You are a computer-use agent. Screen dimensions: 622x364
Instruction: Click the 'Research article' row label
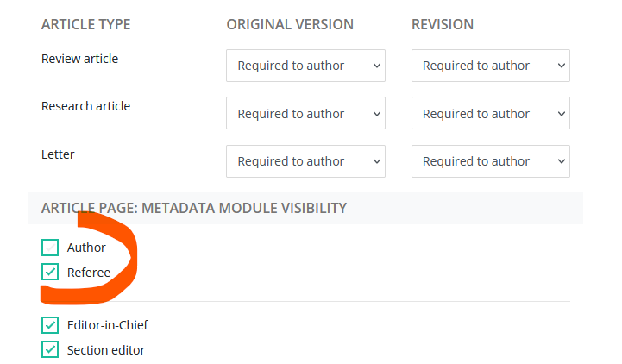(85, 106)
